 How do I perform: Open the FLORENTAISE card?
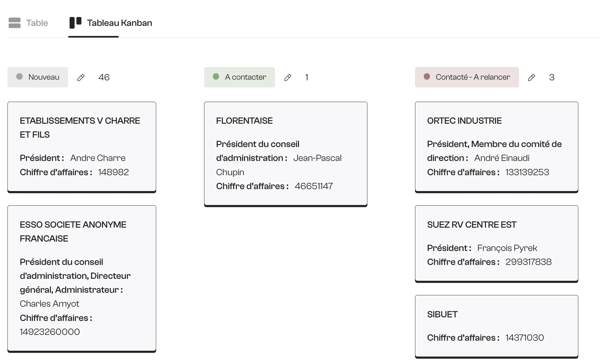[x=285, y=154]
